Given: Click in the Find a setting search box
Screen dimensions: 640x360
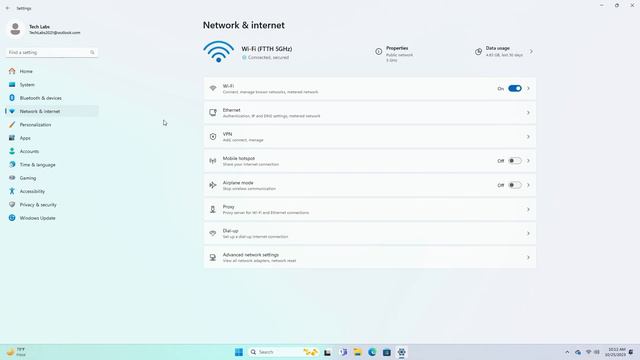Looking at the screenshot, I should [52, 52].
